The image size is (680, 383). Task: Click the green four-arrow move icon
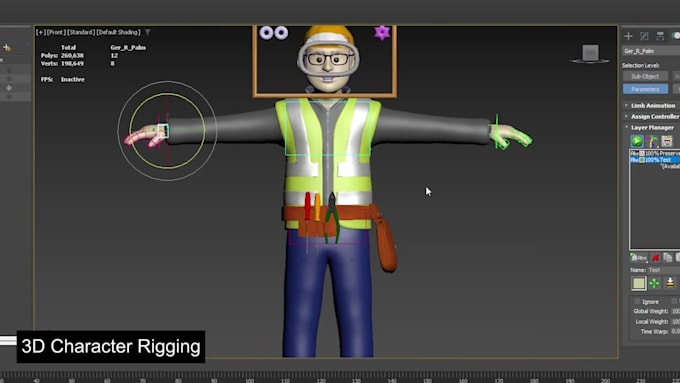654,283
